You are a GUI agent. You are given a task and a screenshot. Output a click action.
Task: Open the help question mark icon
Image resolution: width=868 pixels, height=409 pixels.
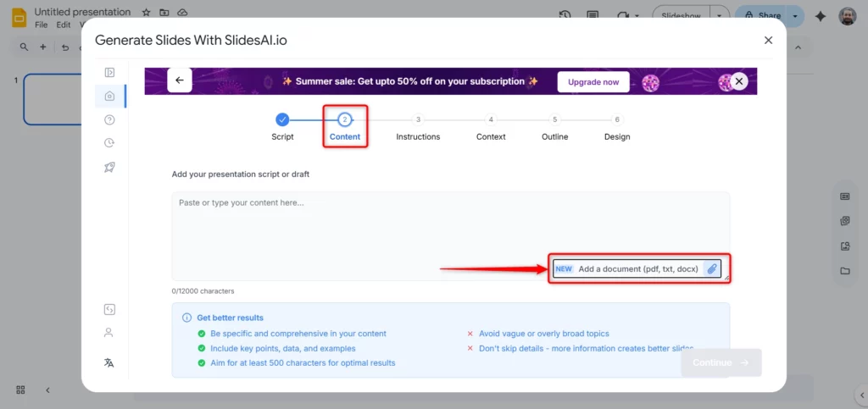pyautogui.click(x=109, y=119)
